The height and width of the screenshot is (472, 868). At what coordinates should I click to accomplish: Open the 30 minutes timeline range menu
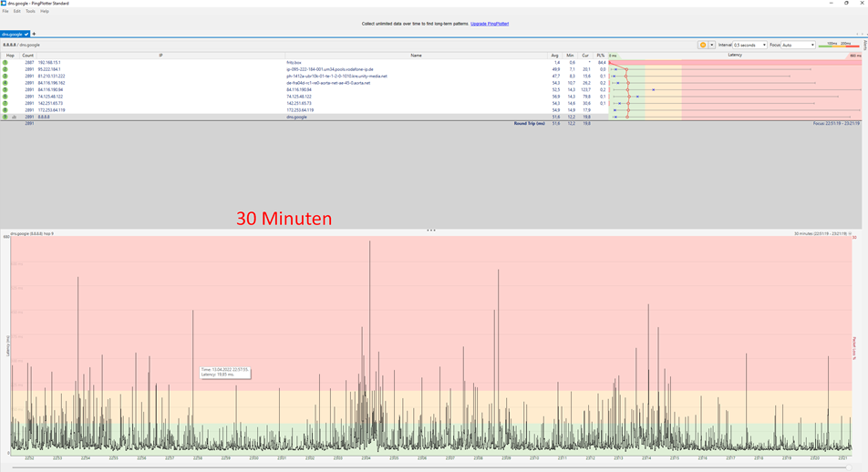(822, 233)
